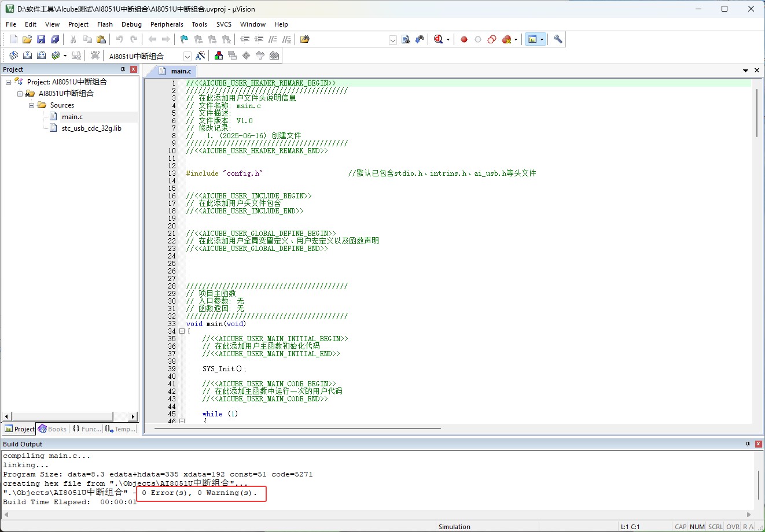The height and width of the screenshot is (532, 765).
Task: Click Select Software Packs icon
Action: coord(260,56)
